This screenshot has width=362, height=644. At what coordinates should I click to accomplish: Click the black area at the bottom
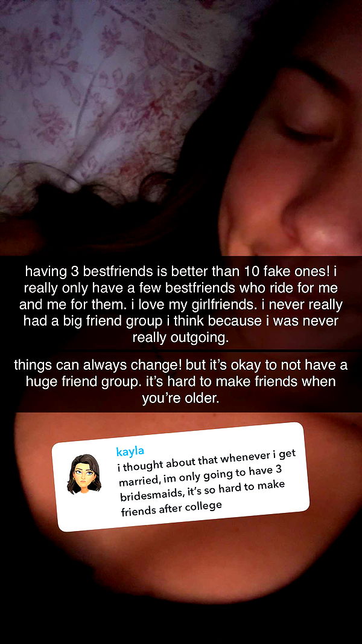pyautogui.click(x=181, y=624)
